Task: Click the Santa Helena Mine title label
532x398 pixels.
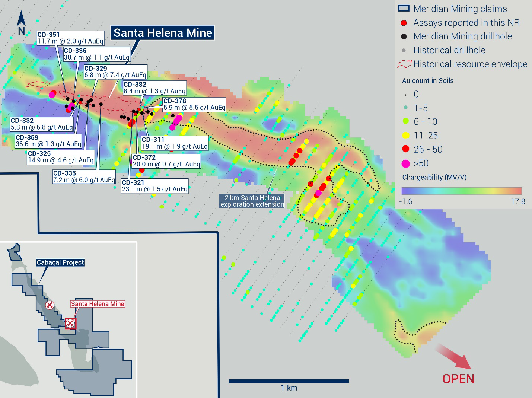Action: tap(163, 33)
